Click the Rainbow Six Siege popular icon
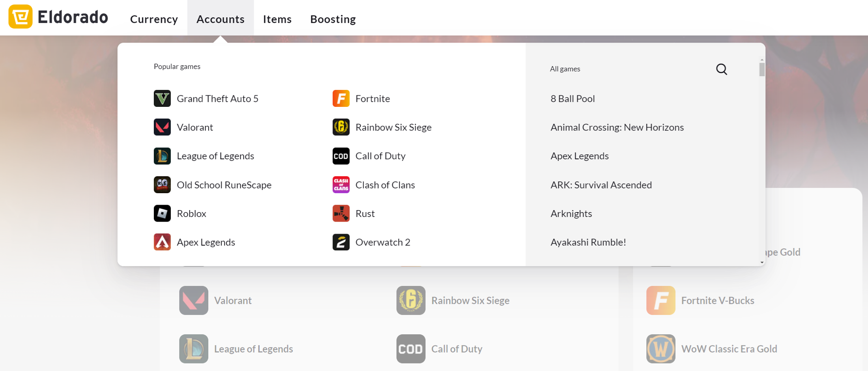 point(341,127)
